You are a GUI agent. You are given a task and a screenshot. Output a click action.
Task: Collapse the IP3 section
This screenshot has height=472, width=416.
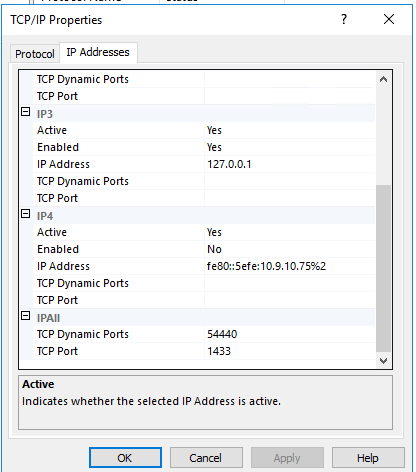(26, 112)
